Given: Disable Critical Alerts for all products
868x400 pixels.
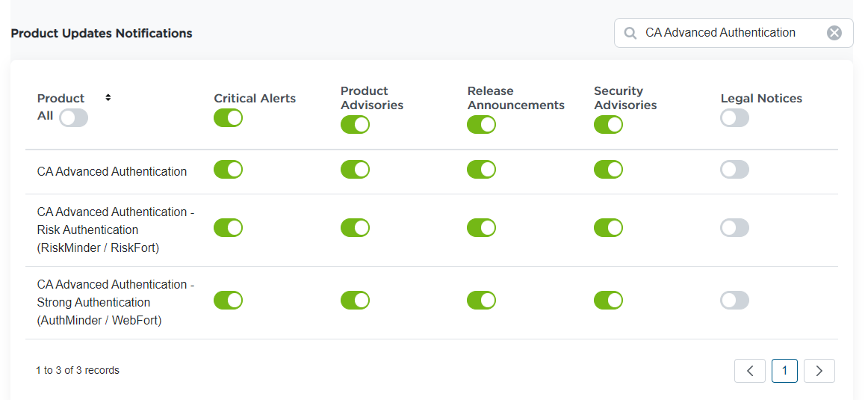Looking at the screenshot, I should [x=228, y=117].
